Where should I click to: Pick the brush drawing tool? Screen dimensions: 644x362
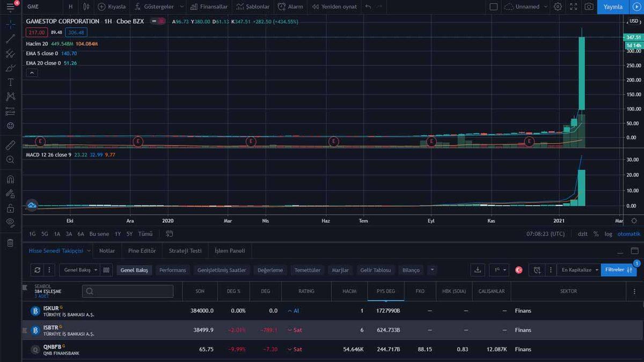click(x=11, y=68)
